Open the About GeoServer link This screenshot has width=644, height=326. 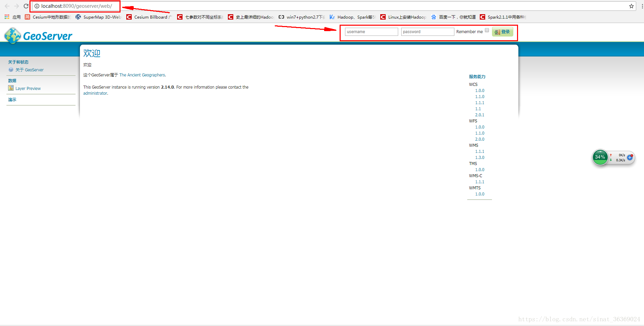pyautogui.click(x=29, y=70)
